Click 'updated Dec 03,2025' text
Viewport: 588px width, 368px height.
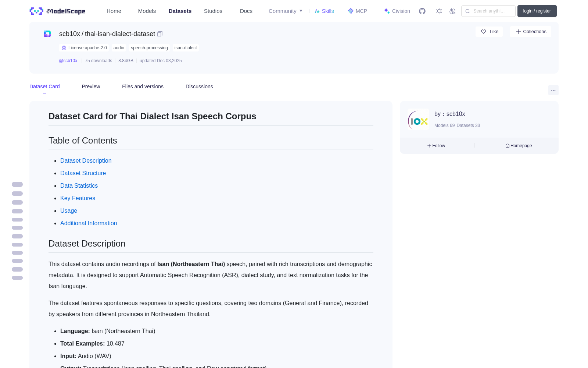point(161,61)
